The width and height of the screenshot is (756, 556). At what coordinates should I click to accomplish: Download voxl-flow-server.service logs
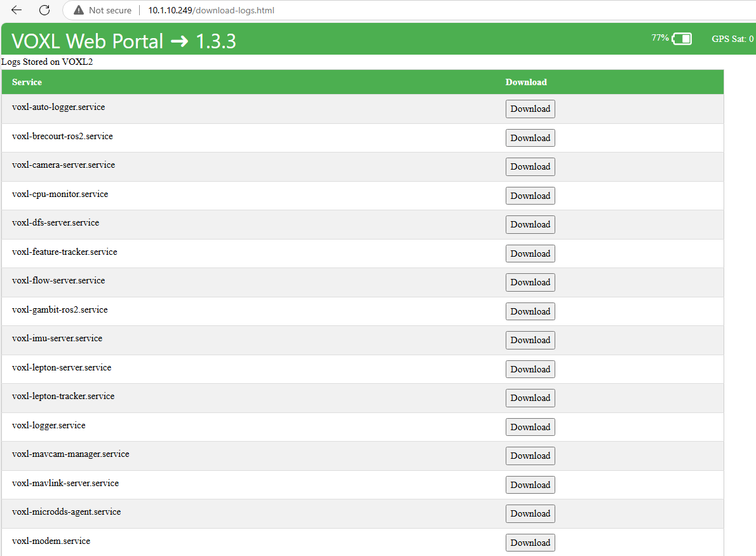tap(530, 283)
